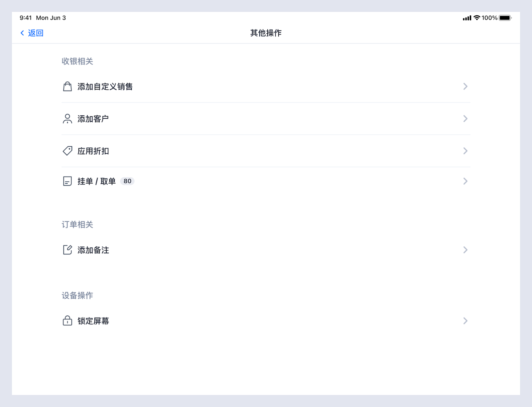Expand the 应用折扣 row chevron
Viewport: 532px width, 407px height.
tap(465, 151)
